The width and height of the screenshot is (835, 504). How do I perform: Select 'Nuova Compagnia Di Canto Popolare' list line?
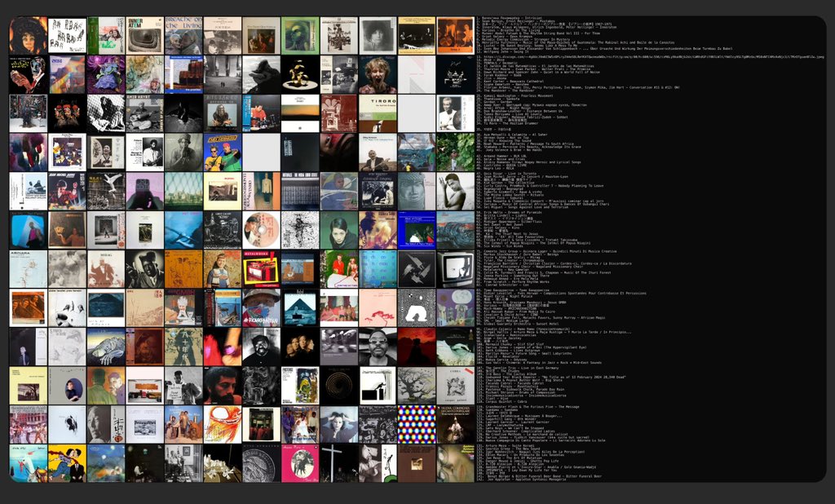click(541, 440)
